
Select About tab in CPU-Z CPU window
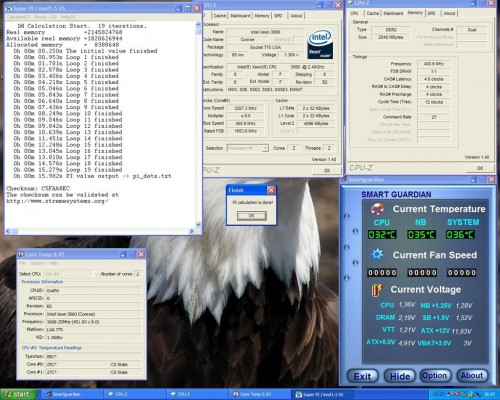[x=296, y=16]
